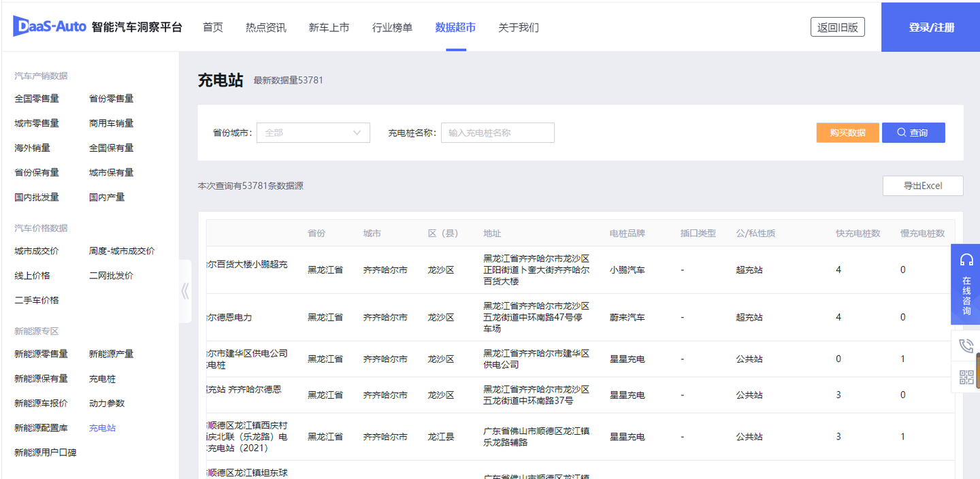Go to the 行业榜单 page
The height and width of the screenshot is (479, 980).
click(392, 27)
